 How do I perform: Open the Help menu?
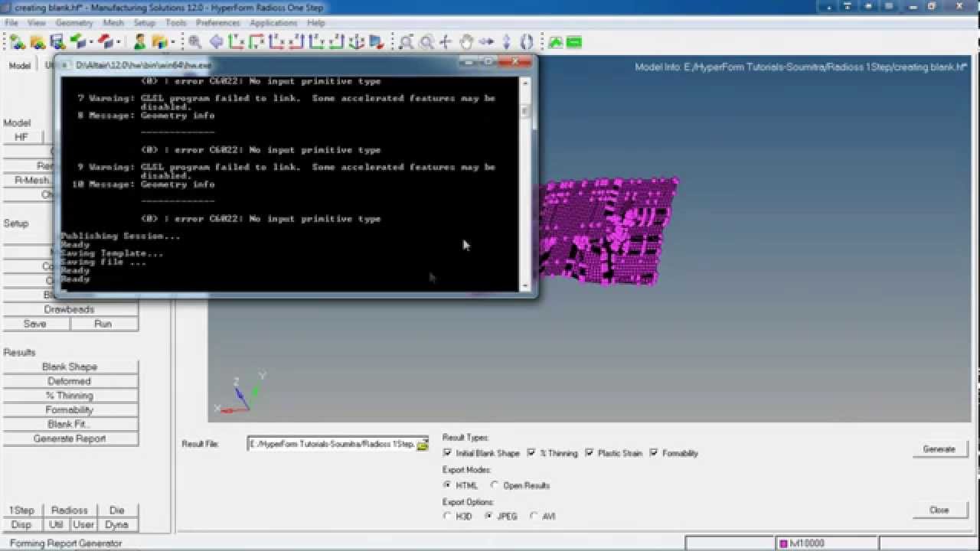click(x=316, y=23)
